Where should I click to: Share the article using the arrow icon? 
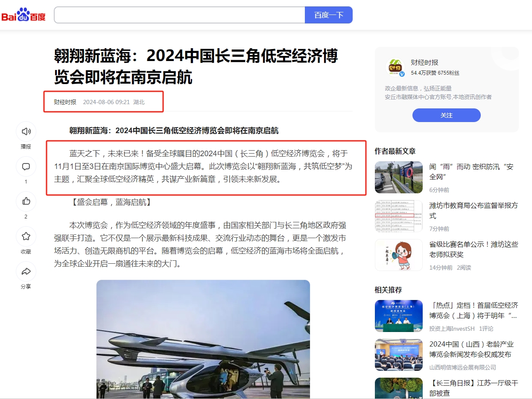point(26,271)
